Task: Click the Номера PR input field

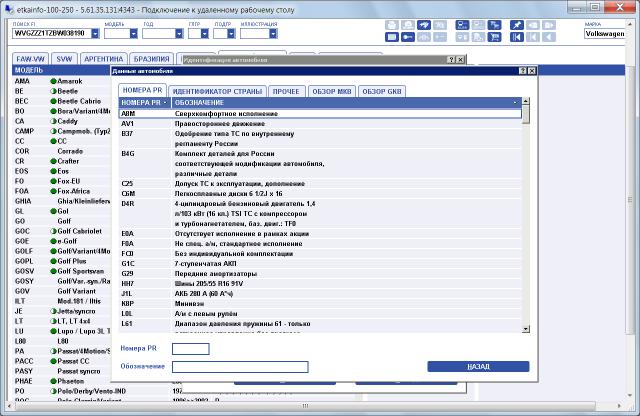Action: click(191, 349)
